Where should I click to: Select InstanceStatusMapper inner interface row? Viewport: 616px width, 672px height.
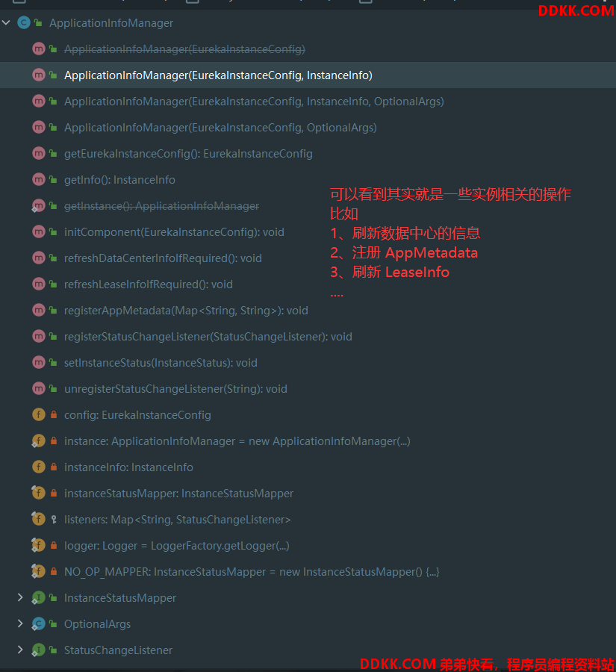pyautogui.click(x=308, y=598)
